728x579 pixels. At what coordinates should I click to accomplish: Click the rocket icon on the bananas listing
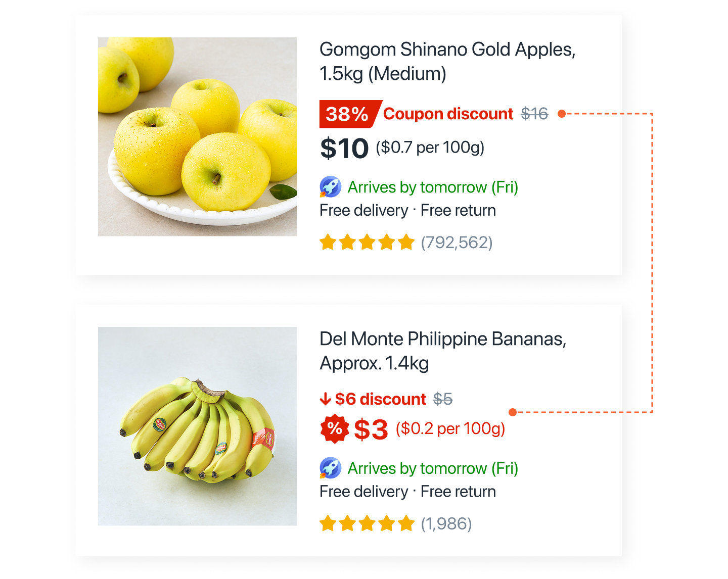[330, 468]
